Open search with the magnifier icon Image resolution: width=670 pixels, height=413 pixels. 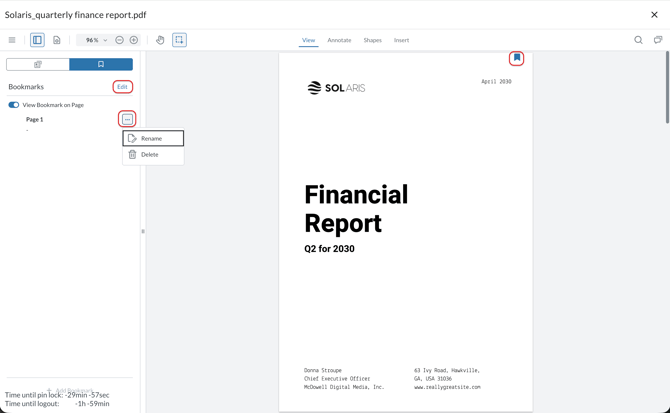pyautogui.click(x=638, y=40)
